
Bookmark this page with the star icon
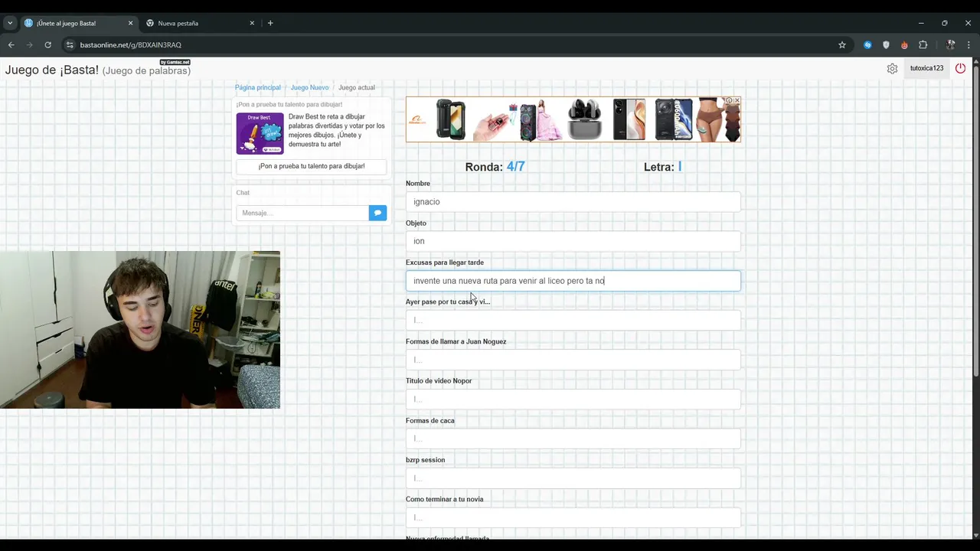pyautogui.click(x=842, y=45)
